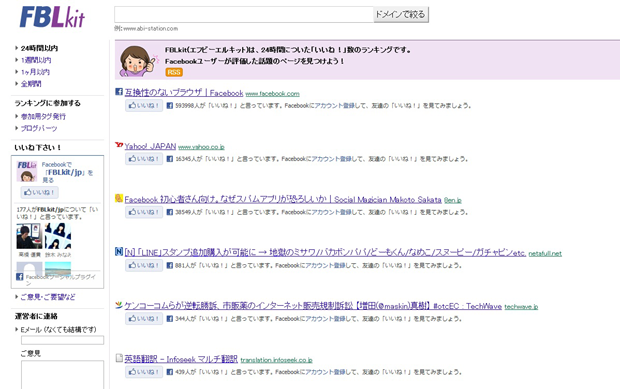Click the yellow favicon beside the Social Magician entry
The height and width of the screenshot is (389, 620).
pos(119,198)
